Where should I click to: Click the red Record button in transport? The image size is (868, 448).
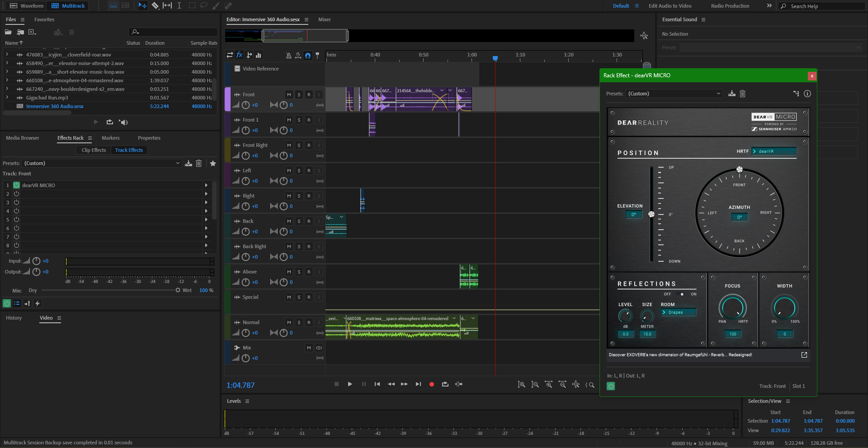[x=432, y=384]
